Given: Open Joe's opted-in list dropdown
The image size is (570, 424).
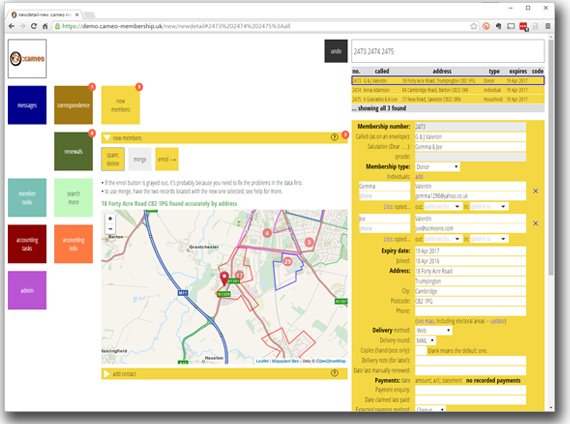Looking at the screenshot, I should (489, 239).
